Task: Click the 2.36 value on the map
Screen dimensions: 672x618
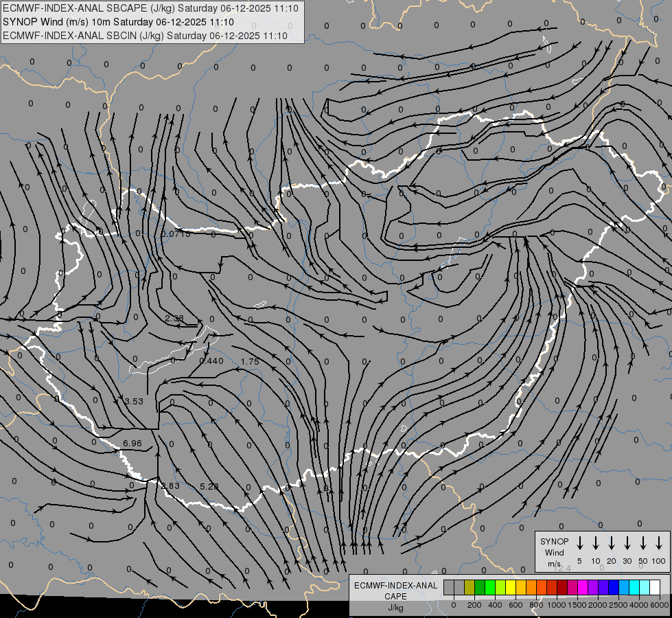Action: (174, 318)
